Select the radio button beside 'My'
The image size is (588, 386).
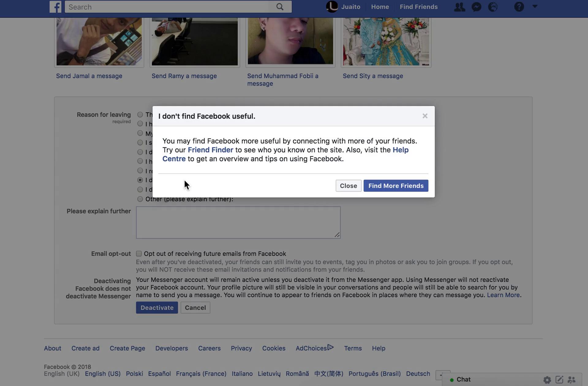click(x=140, y=133)
